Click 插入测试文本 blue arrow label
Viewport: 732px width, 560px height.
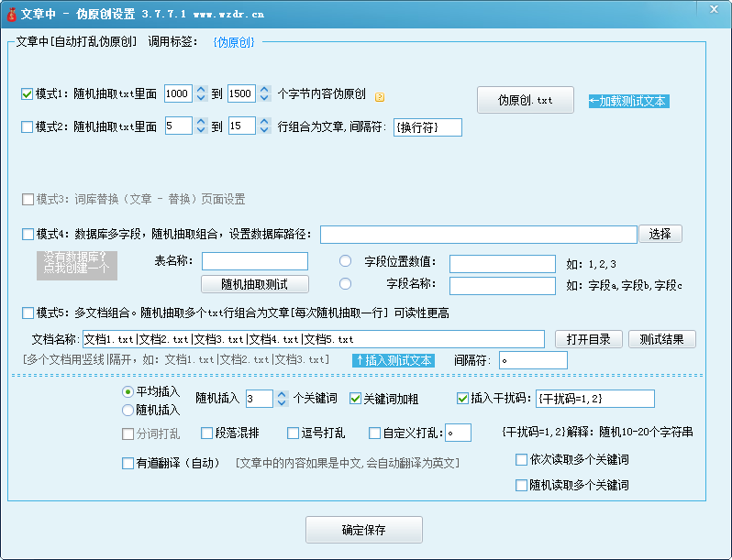[394, 360]
